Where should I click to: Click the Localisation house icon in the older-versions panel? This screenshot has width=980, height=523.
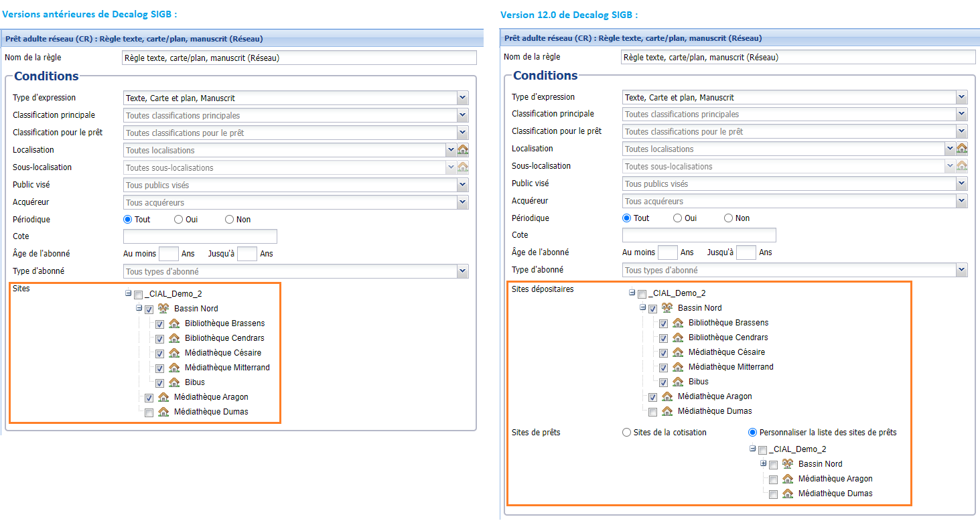coord(463,150)
